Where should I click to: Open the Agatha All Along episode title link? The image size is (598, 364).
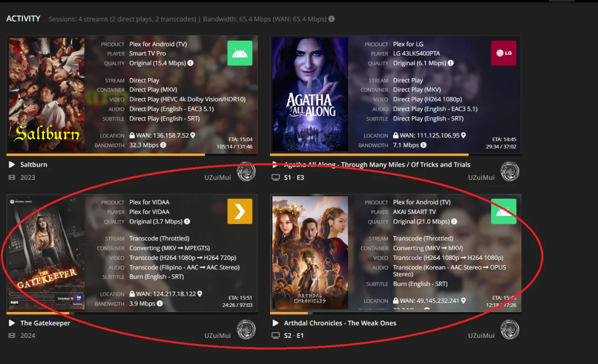tap(377, 164)
